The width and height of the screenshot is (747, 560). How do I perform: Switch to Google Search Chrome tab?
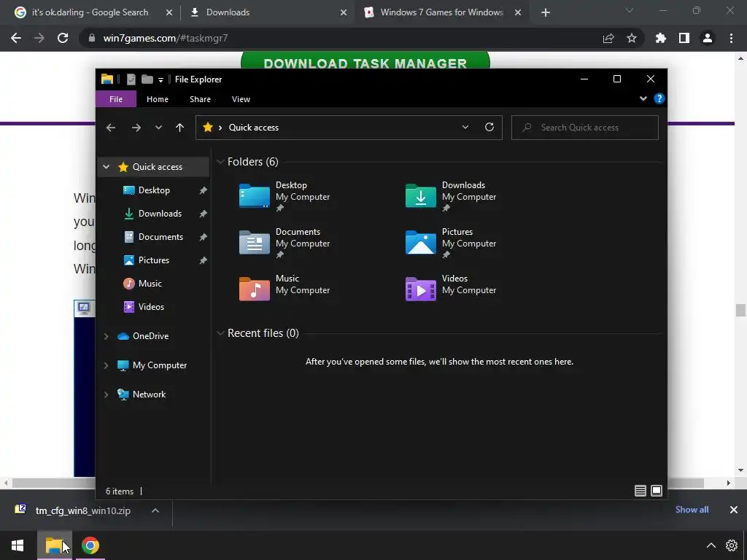(90, 12)
